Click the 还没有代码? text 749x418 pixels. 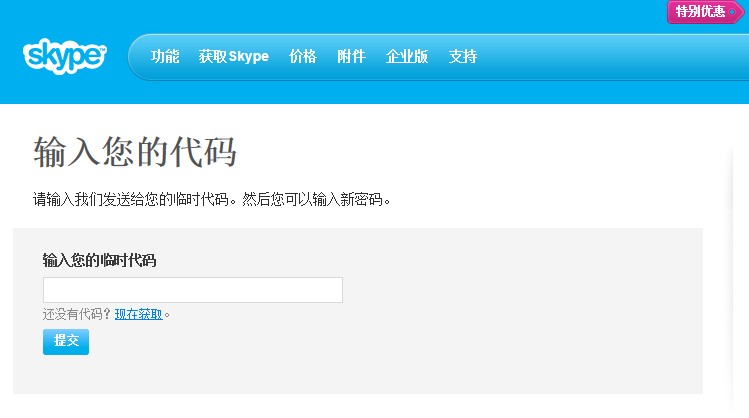(x=77, y=314)
